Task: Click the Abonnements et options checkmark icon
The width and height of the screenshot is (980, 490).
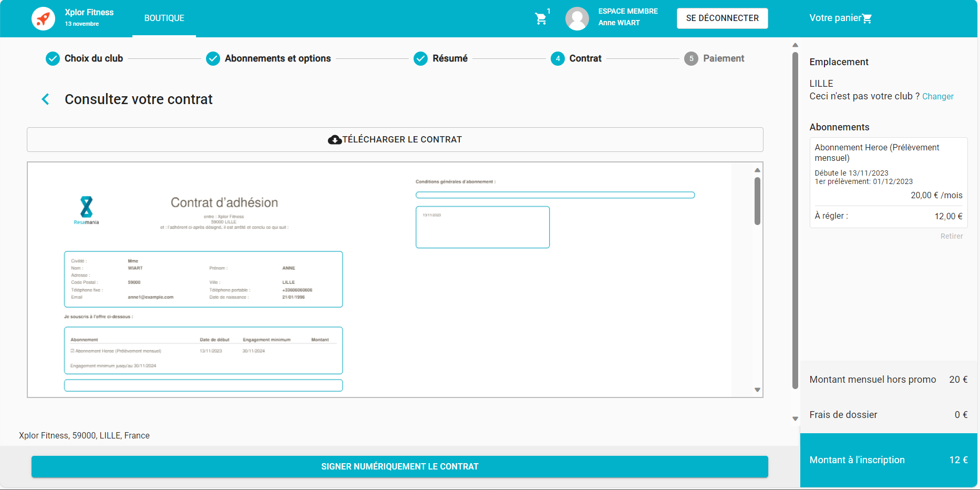Action: click(x=213, y=58)
